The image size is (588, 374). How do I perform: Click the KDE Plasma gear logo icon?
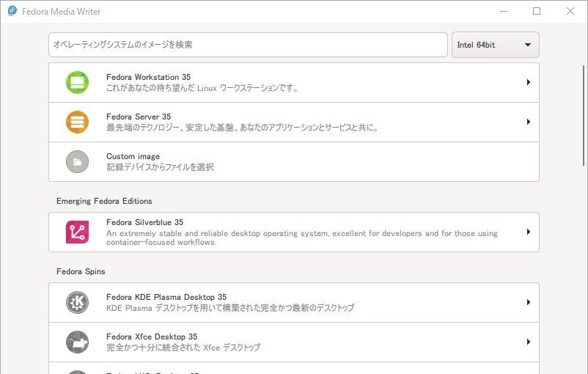(x=77, y=302)
